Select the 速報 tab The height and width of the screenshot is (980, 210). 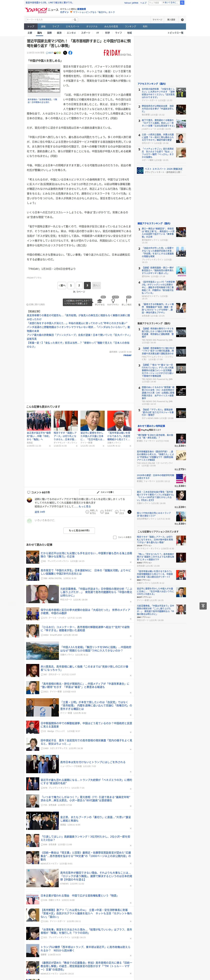coord(43,27)
